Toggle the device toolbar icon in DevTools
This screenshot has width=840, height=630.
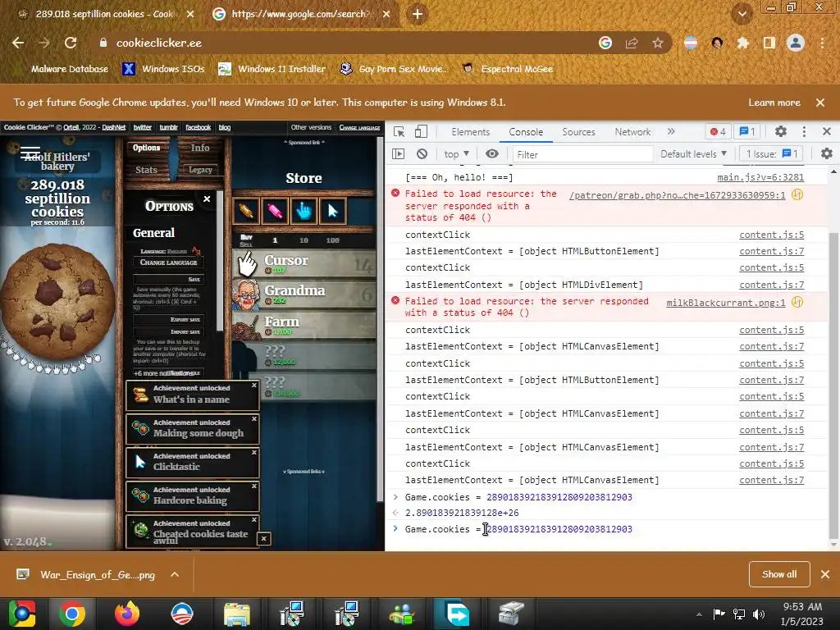click(421, 132)
